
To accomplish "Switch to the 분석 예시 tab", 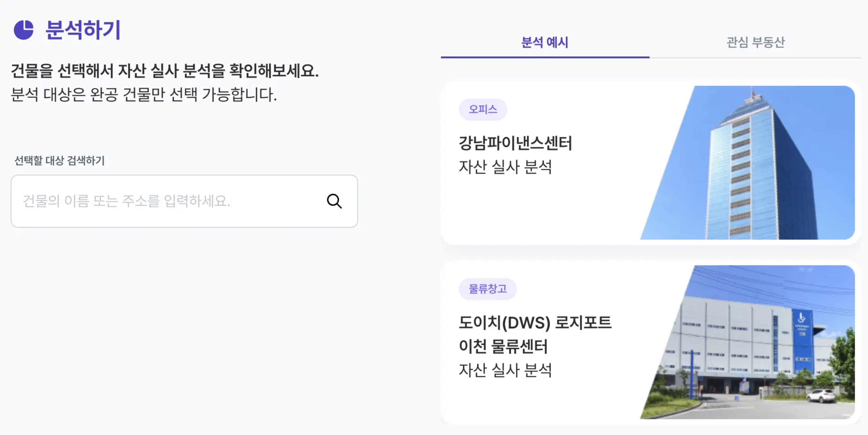I will [544, 43].
